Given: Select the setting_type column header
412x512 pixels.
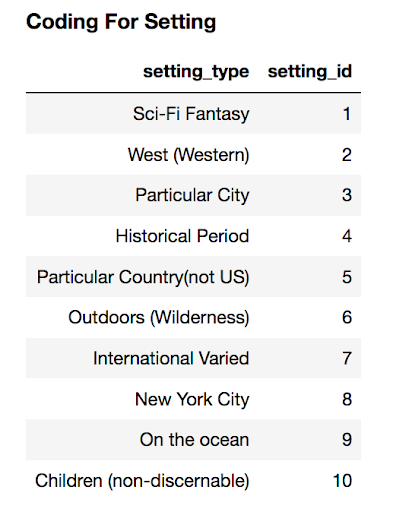Looking at the screenshot, I should 196,72.
